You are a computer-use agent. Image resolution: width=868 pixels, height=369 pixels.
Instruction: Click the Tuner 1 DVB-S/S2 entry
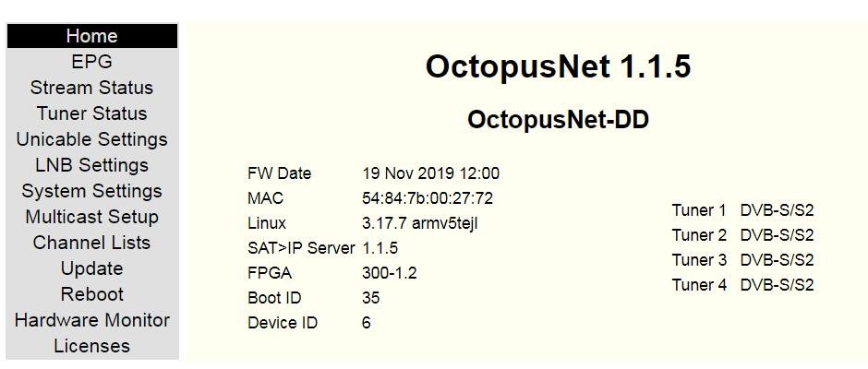[x=742, y=210]
